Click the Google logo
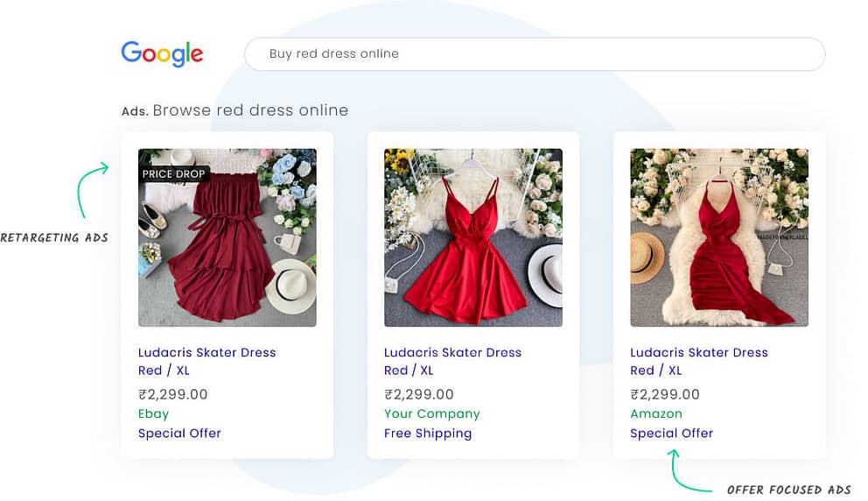Image resolution: width=868 pixels, height=501 pixels. click(x=162, y=53)
